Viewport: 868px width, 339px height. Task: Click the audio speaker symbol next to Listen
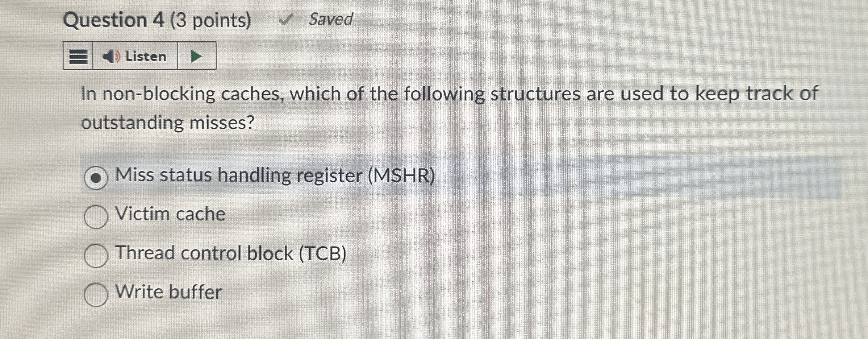(x=109, y=56)
